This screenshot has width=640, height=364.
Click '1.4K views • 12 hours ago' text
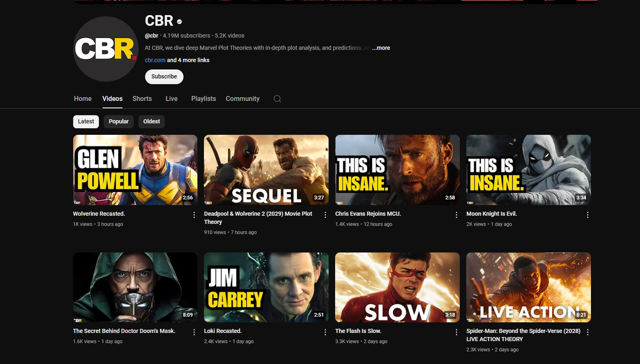click(x=364, y=224)
